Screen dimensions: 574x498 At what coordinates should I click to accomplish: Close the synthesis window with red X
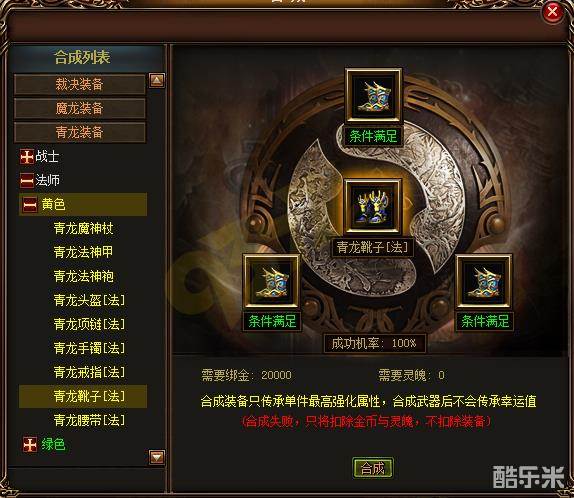point(552,12)
